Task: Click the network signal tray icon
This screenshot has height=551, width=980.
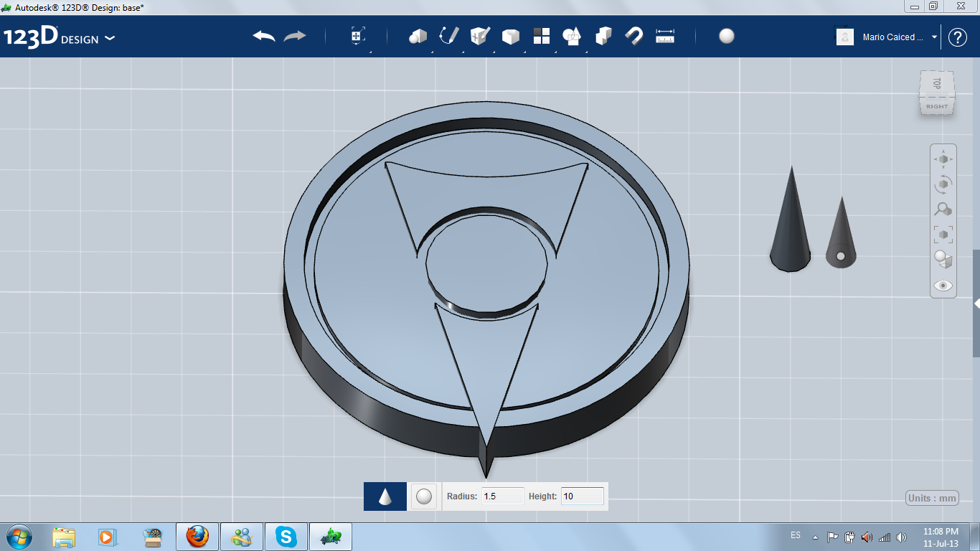Action: [885, 537]
